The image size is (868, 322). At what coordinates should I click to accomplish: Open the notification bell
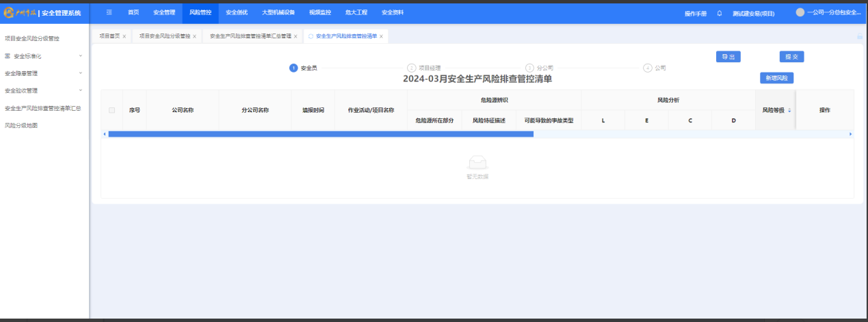coord(720,13)
